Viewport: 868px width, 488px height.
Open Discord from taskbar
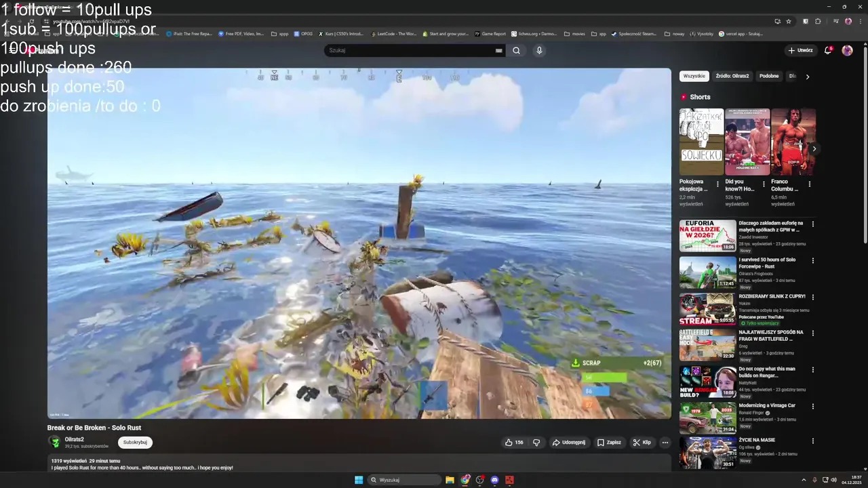tap(494, 480)
